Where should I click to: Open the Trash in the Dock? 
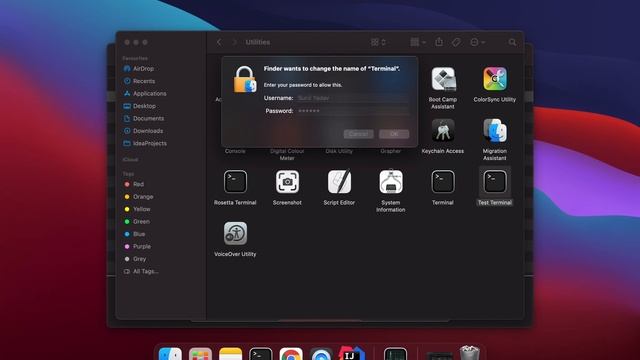pos(469,353)
